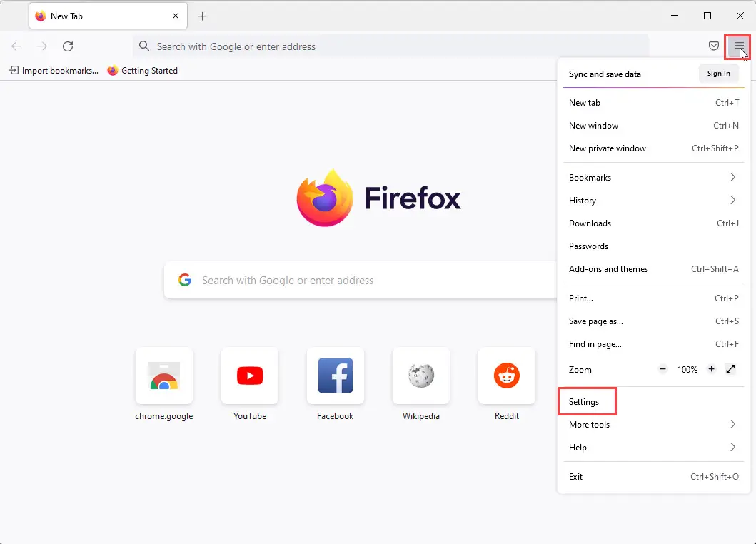Screen dimensions: 756x544
Task: Exit Firefox via the Exit item
Action: tap(653, 476)
